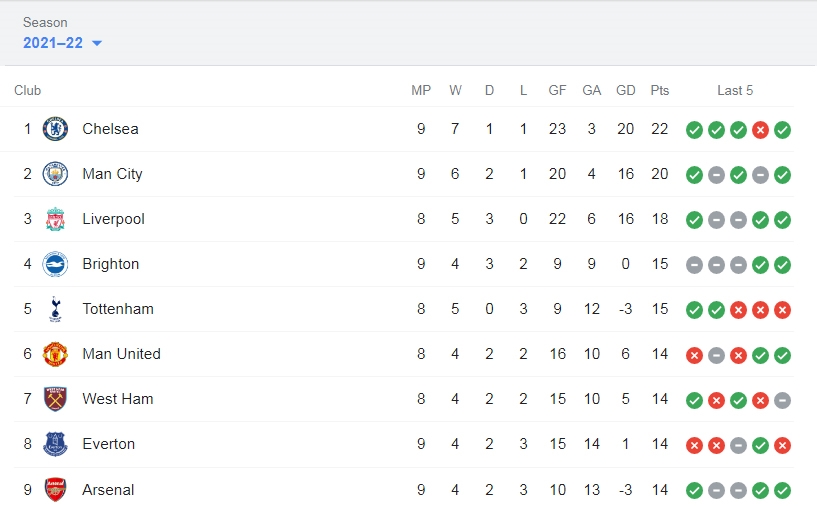Click the dropdown arrow beside 2021–22
817x506 pixels.
point(97,43)
